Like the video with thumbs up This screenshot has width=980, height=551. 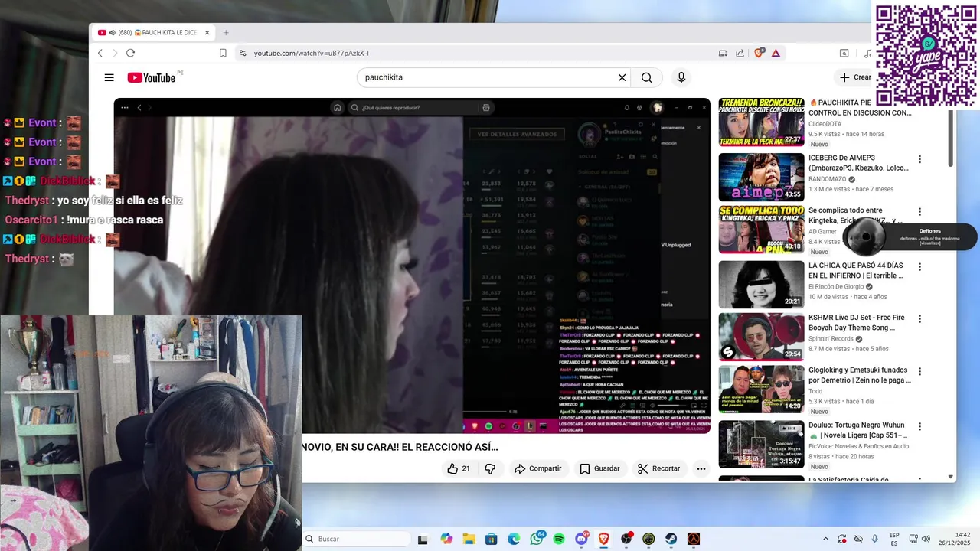coord(459,468)
